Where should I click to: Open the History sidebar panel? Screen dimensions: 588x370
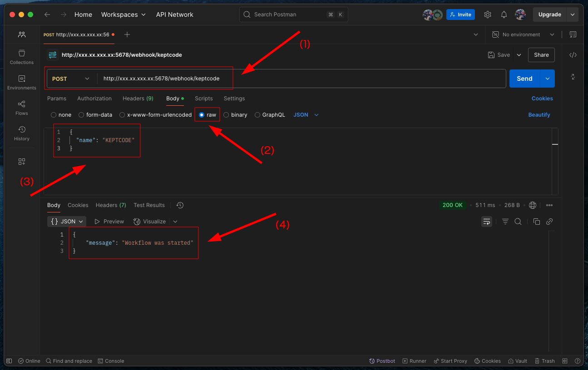click(x=22, y=133)
